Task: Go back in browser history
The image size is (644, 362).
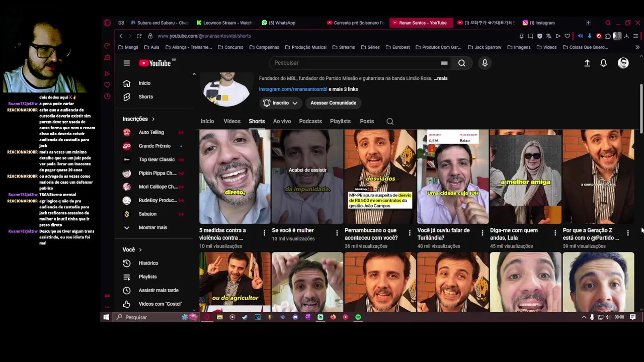Action: [x=121, y=36]
